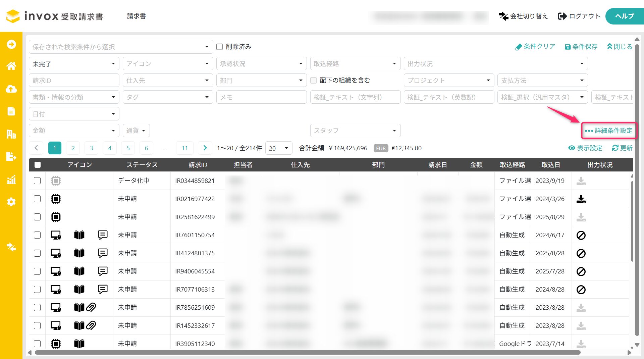The image size is (644, 359).
Task: Click into the 請求ID search field
Action: [74, 81]
